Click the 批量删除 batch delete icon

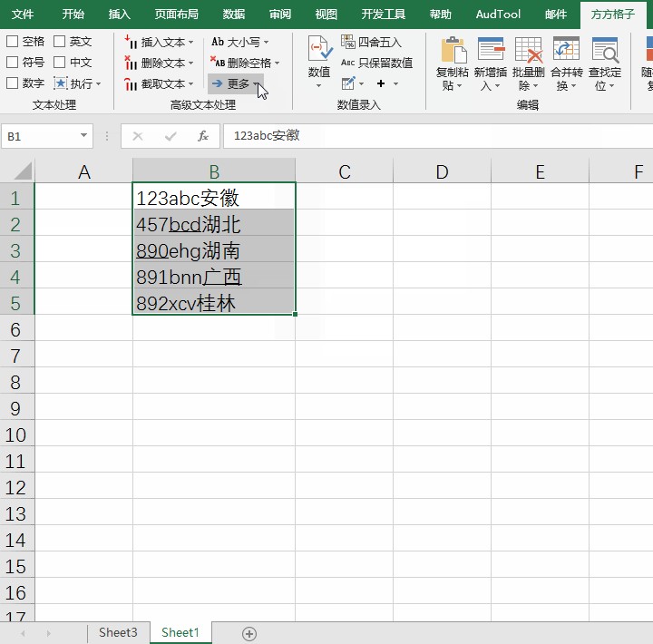tap(529, 49)
